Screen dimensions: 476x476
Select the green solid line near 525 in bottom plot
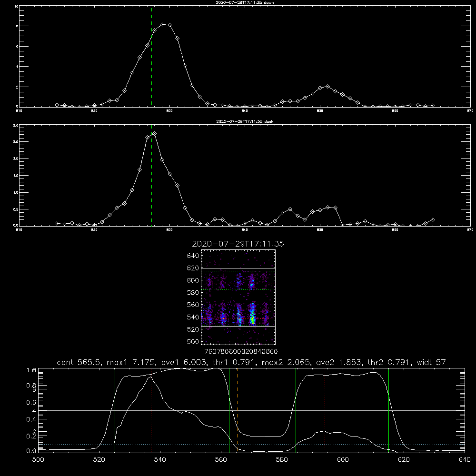pos(115,410)
